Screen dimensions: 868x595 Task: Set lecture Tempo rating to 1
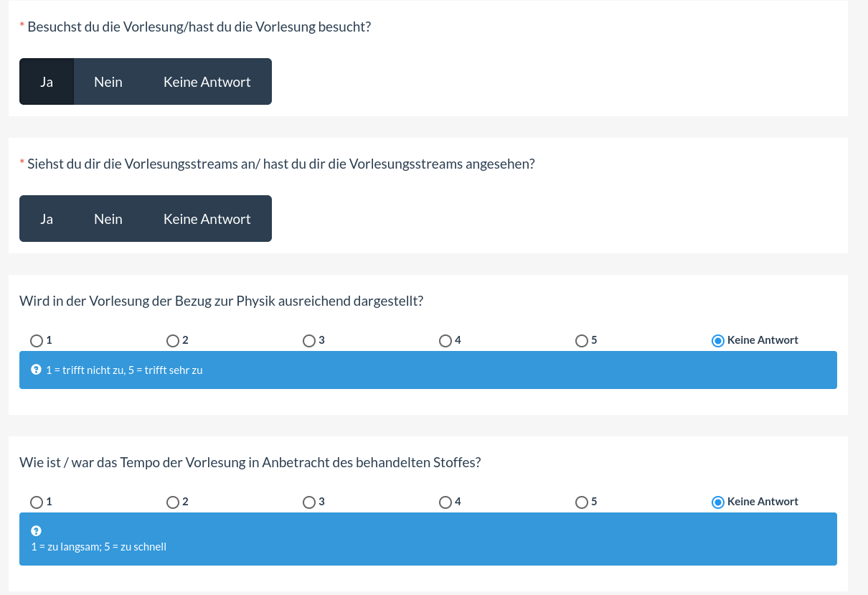(37, 502)
